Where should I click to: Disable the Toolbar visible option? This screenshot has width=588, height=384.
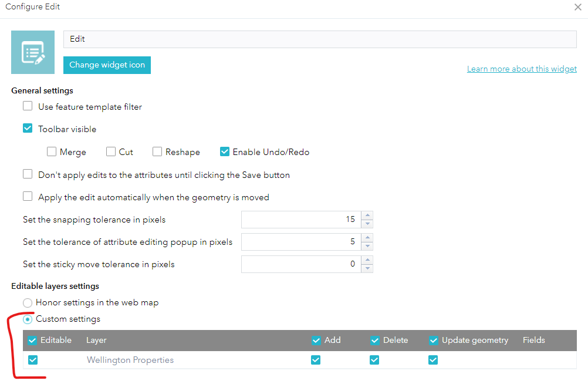pos(27,127)
